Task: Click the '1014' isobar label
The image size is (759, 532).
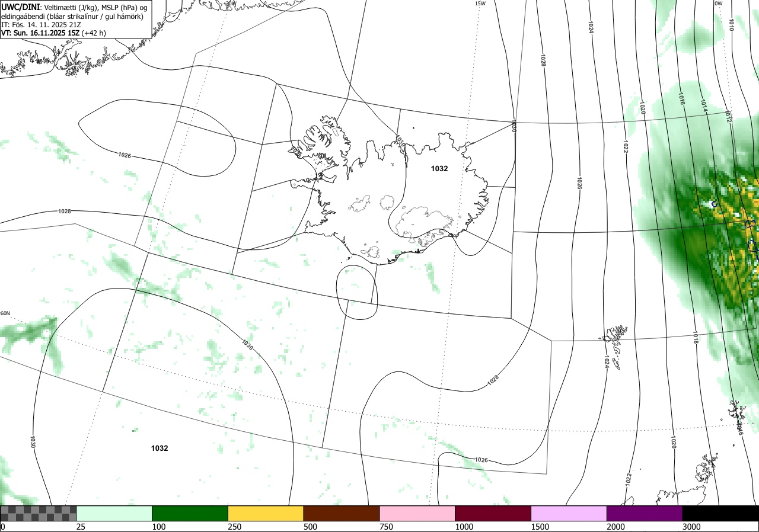Action: tap(704, 105)
